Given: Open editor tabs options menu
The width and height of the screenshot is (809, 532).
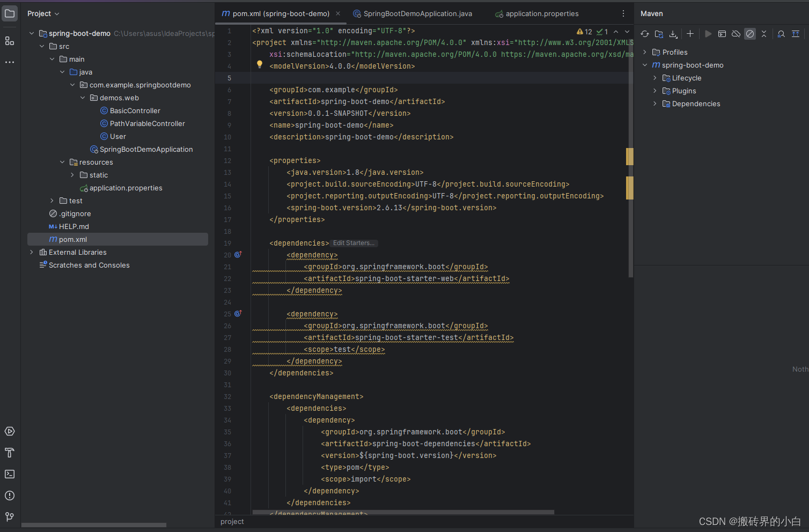Looking at the screenshot, I should click(623, 13).
